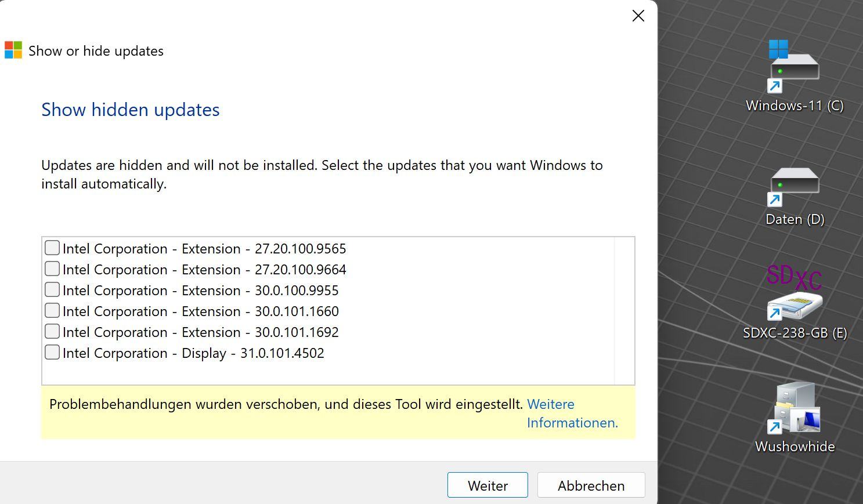Click the Problembehandlungen wurden verschoben notice text

click(x=286, y=404)
